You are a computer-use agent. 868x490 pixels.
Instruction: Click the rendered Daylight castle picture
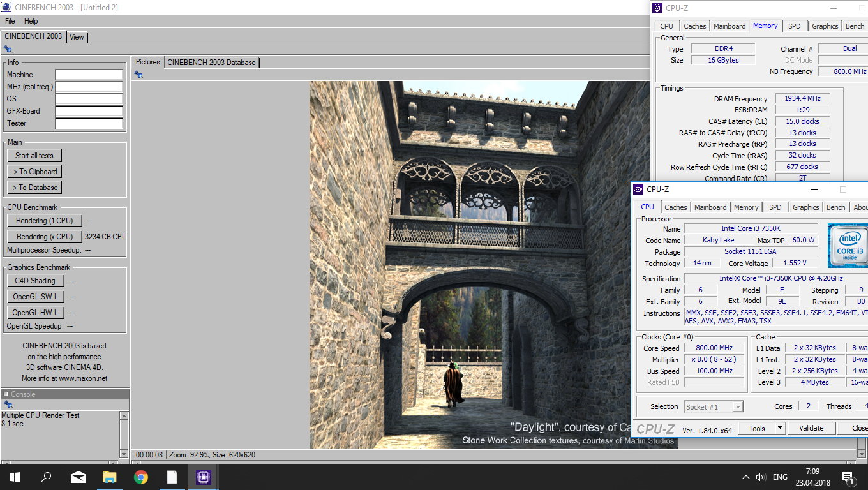pyautogui.click(x=493, y=265)
